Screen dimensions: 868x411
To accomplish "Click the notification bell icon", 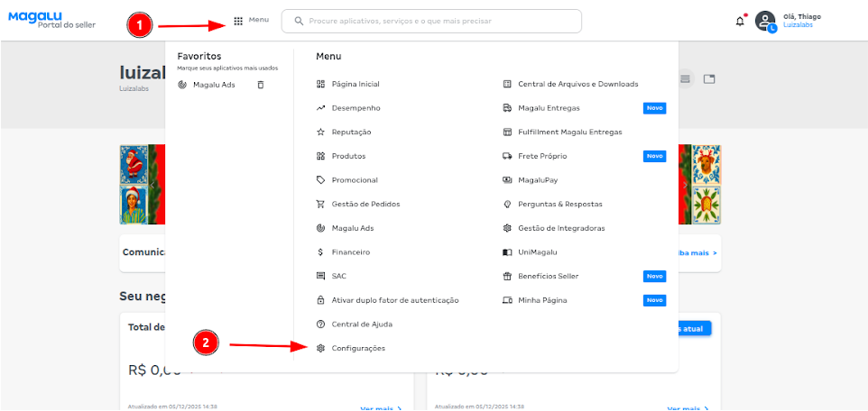I will (x=740, y=22).
